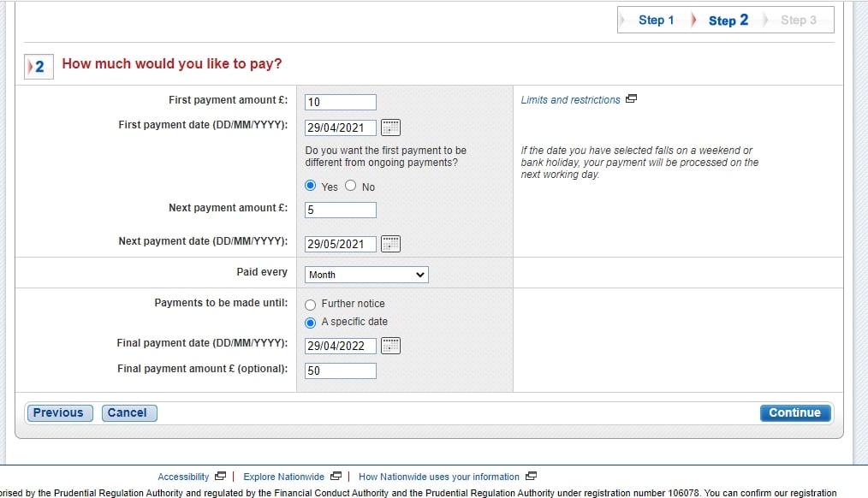Viewport: 868px width, 498px height.
Task: Choose Further notice payment end option
Action: [x=311, y=305]
